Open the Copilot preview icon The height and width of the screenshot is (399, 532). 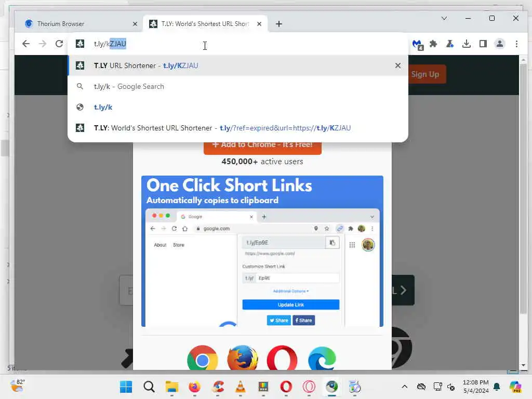tap(515, 387)
